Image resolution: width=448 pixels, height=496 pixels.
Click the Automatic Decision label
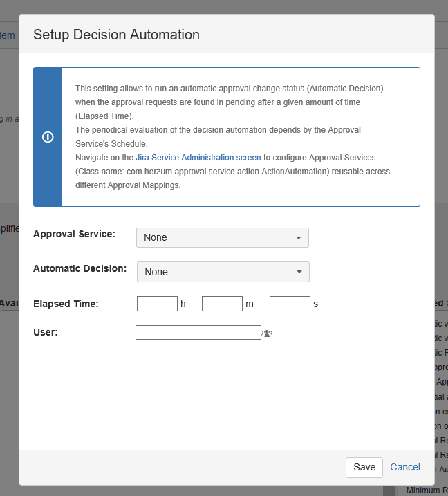coord(80,268)
